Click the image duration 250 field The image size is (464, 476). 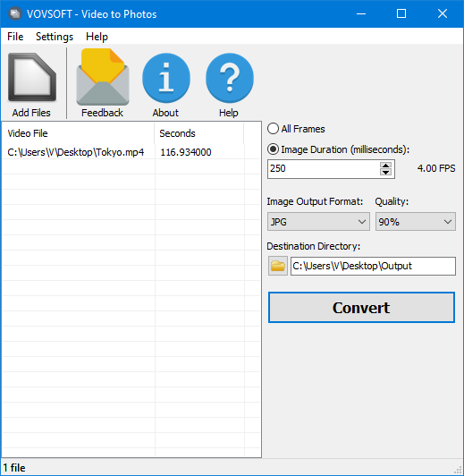[x=324, y=169]
